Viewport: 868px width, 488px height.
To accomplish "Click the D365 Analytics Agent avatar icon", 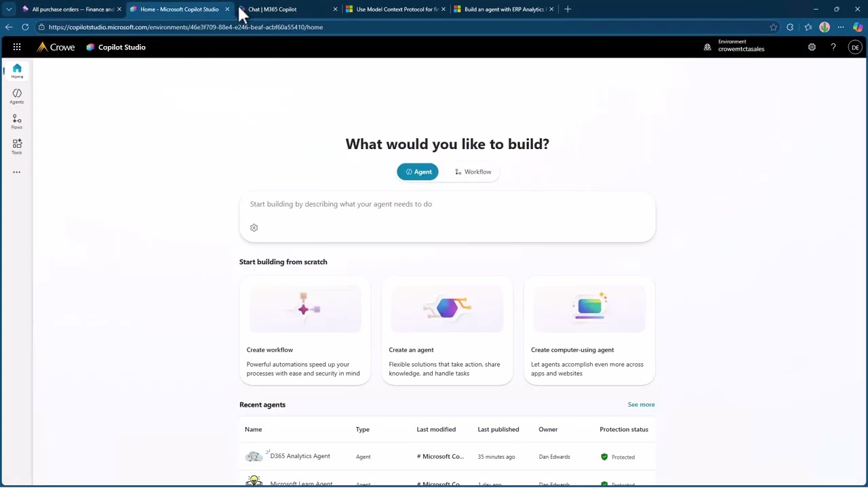I will pos(254,457).
